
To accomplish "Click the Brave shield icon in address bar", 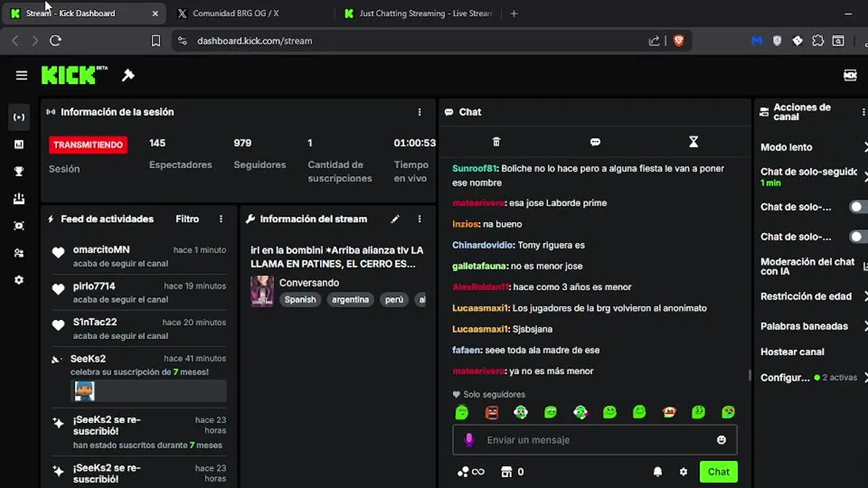I will point(679,41).
